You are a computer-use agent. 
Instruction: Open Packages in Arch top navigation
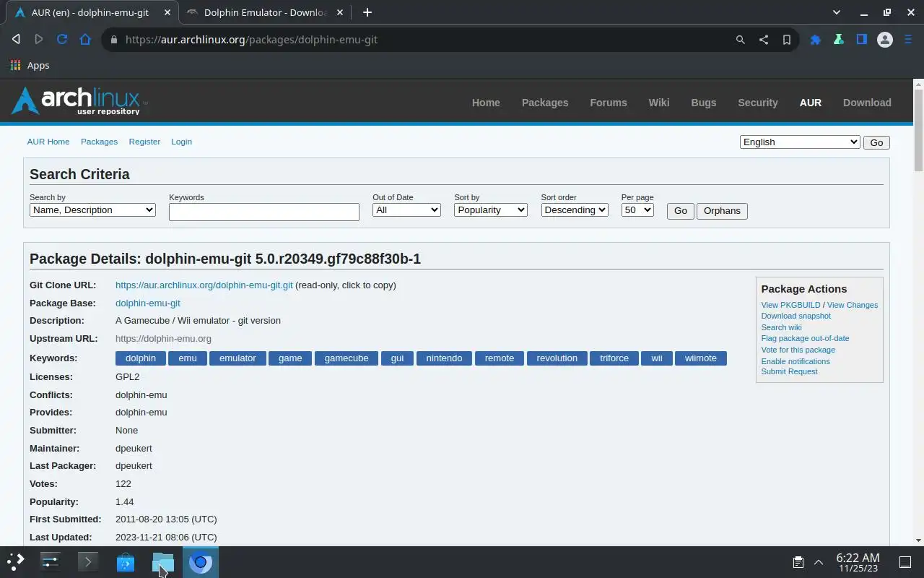click(x=545, y=103)
